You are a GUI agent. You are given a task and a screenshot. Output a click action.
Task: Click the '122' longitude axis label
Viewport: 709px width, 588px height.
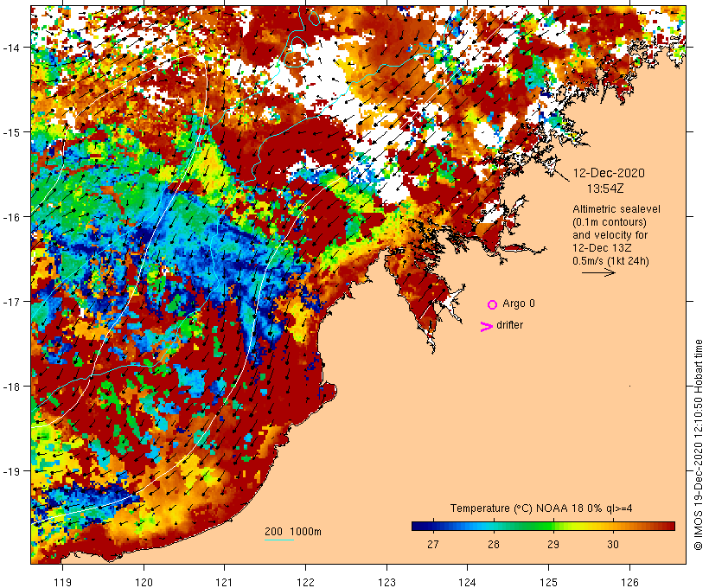click(x=306, y=582)
